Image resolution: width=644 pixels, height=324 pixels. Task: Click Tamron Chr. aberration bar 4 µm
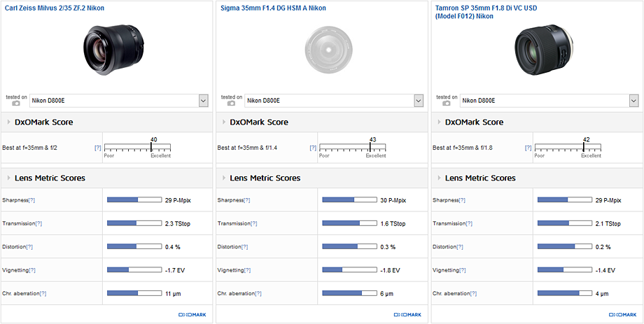565,294
